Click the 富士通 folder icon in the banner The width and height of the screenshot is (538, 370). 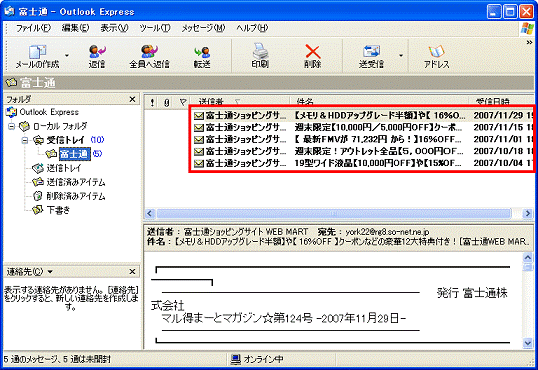tap(11, 83)
